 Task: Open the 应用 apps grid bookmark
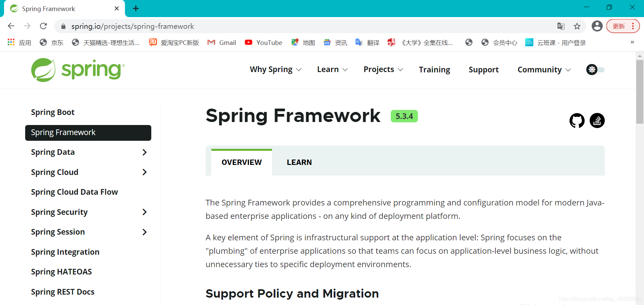19,43
